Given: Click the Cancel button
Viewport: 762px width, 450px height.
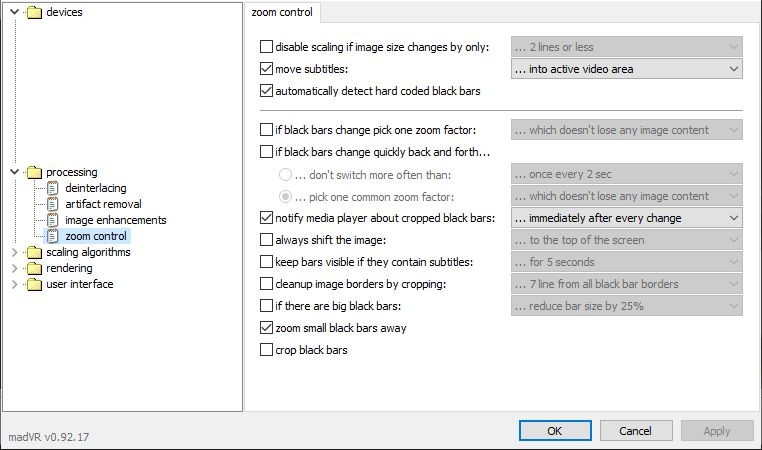Looking at the screenshot, I should point(636,431).
